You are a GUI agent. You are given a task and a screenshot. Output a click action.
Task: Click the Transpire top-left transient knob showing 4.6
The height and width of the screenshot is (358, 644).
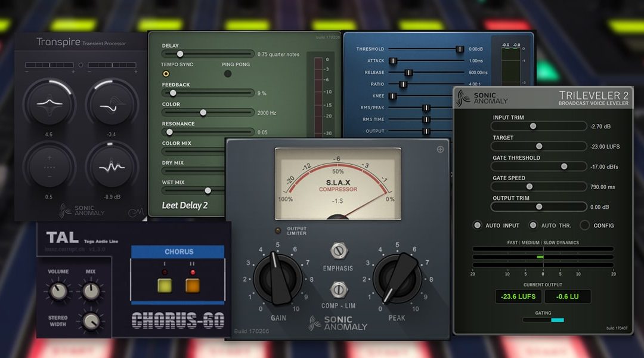tap(49, 103)
